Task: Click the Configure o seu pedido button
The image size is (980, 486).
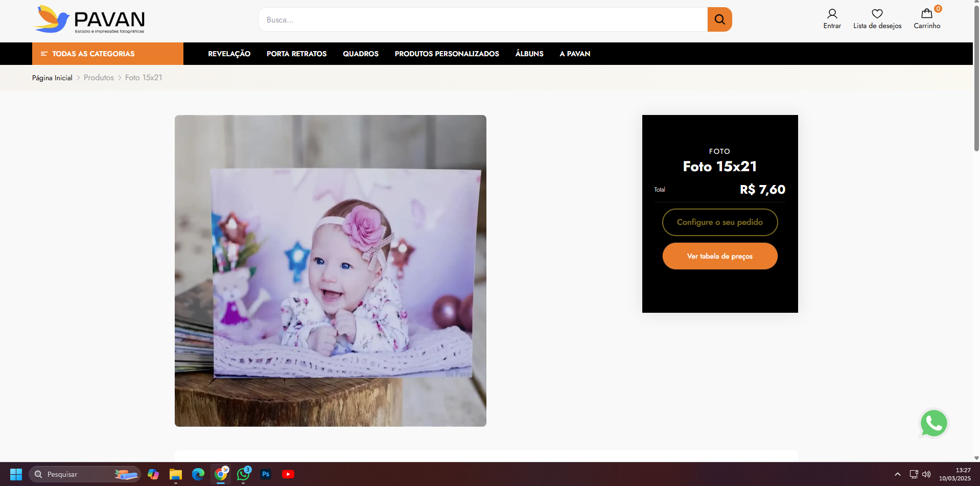Action: [719, 222]
